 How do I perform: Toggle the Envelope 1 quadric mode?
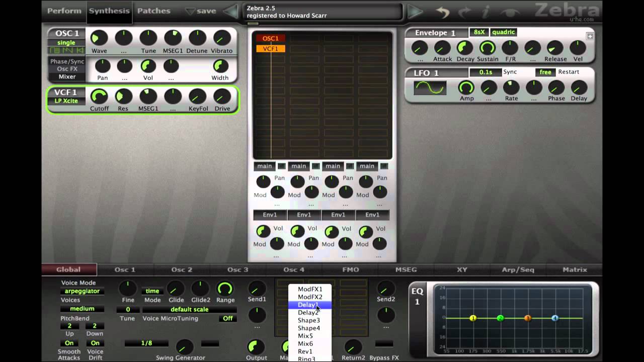tap(503, 32)
